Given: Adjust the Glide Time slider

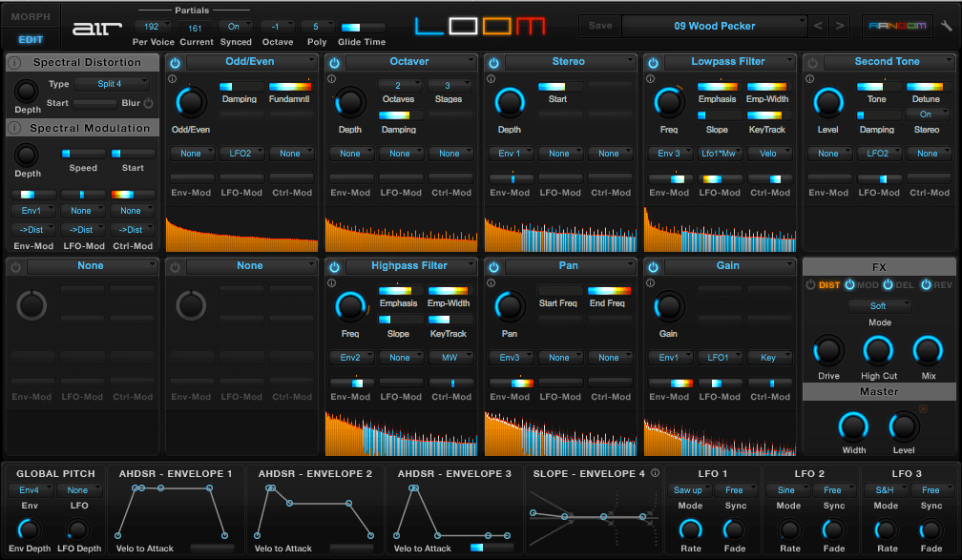Looking at the screenshot, I should (363, 28).
